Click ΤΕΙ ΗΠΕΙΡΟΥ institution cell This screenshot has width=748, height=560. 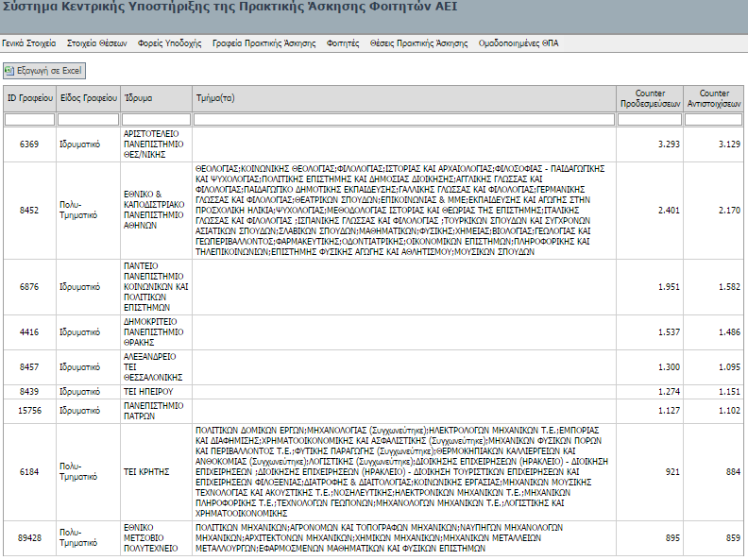point(156,392)
